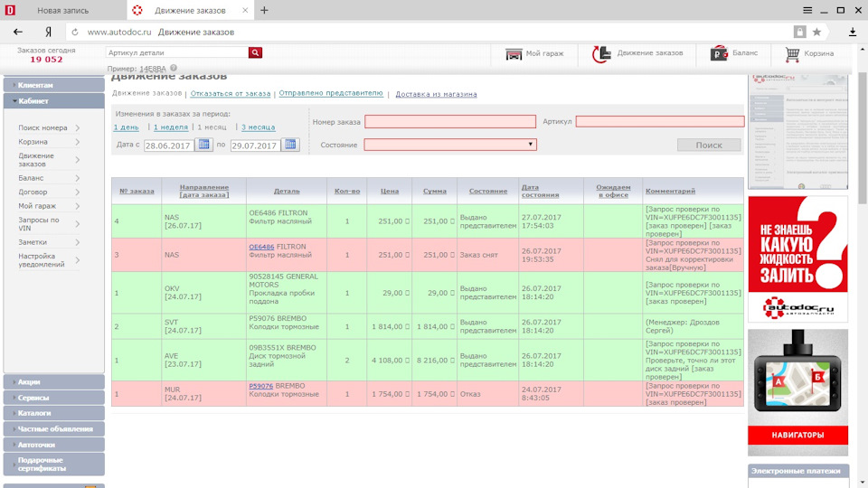This screenshot has height=488, width=868.
Task: Open the Корзина shopping cart icon
Action: tap(792, 53)
